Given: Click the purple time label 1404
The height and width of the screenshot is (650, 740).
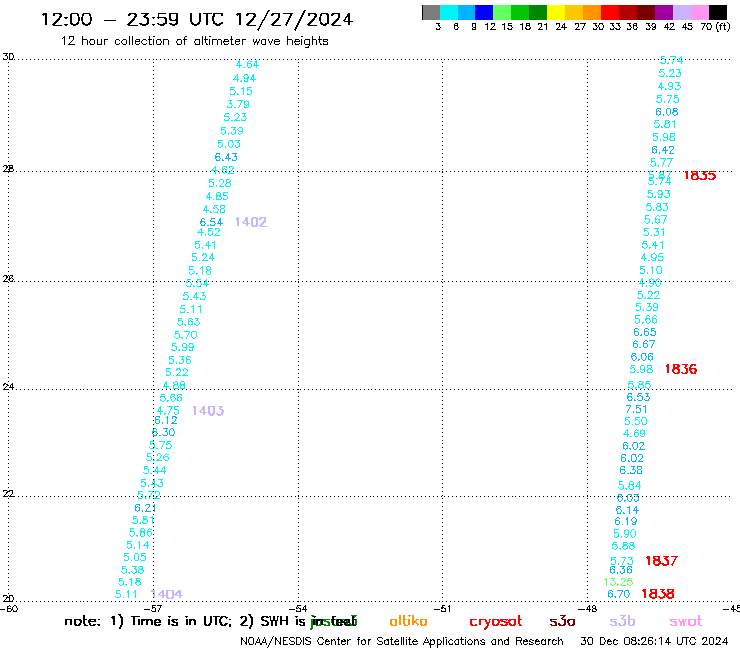Looking at the screenshot, I should point(167,594).
